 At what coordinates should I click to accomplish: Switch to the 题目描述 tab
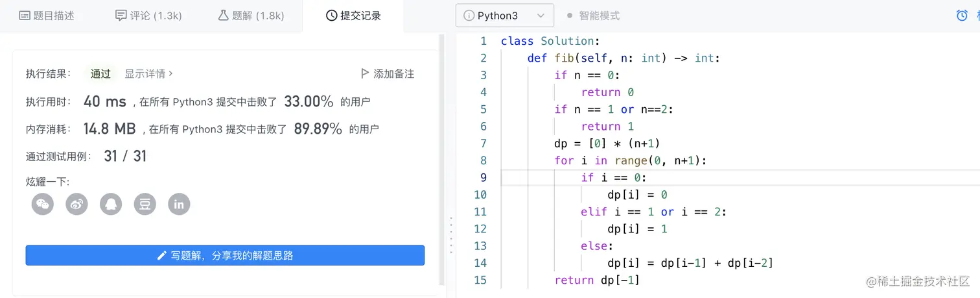click(x=47, y=16)
